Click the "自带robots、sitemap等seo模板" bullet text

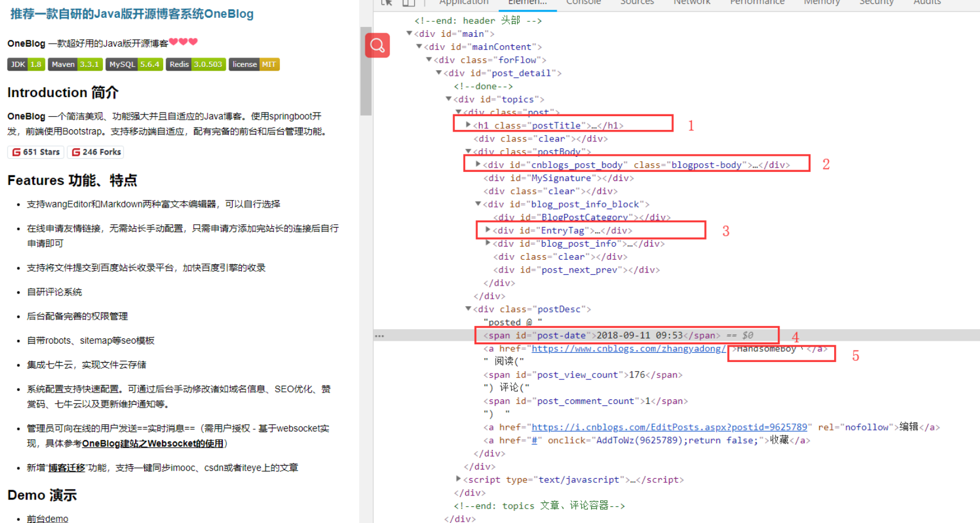91,341
